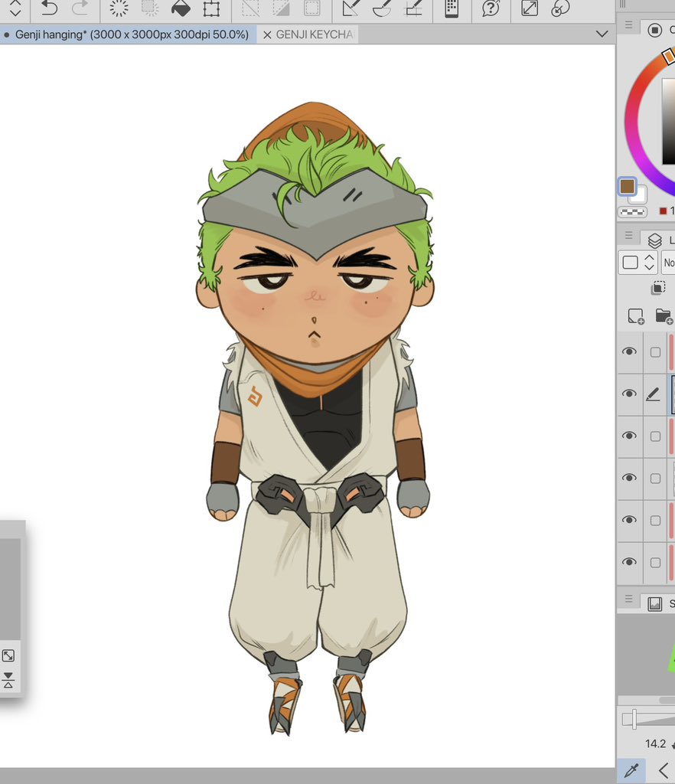Click the small red color indicator square
The height and width of the screenshot is (784, 675).
(663, 211)
